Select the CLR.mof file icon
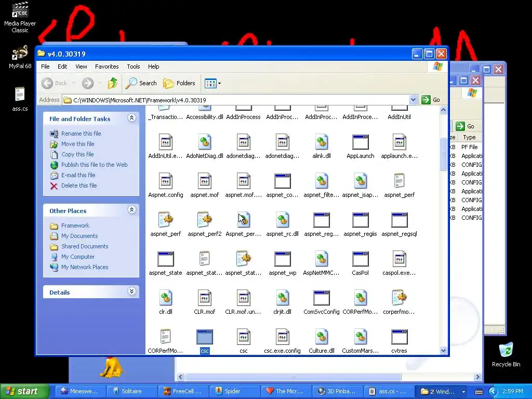 click(x=205, y=298)
